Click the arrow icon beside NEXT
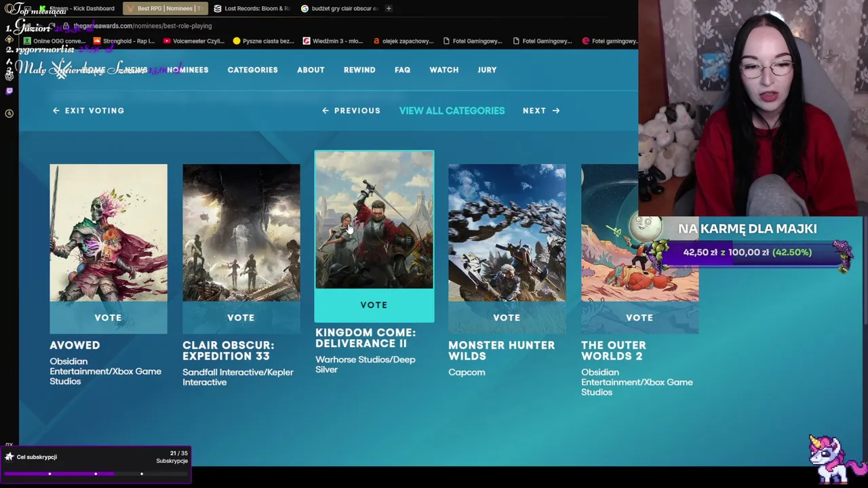The image size is (868, 488). click(x=555, y=110)
